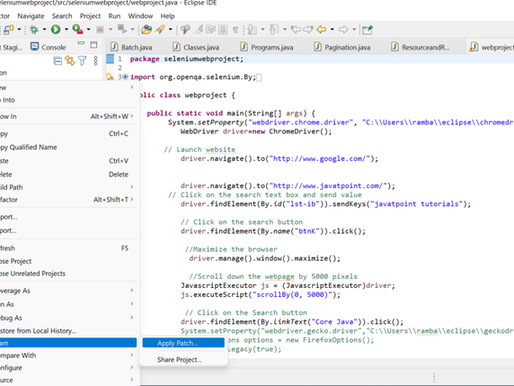Click the "http://www.javatpoint.com/" string in code
The width and height of the screenshot is (514, 386).
(x=329, y=186)
